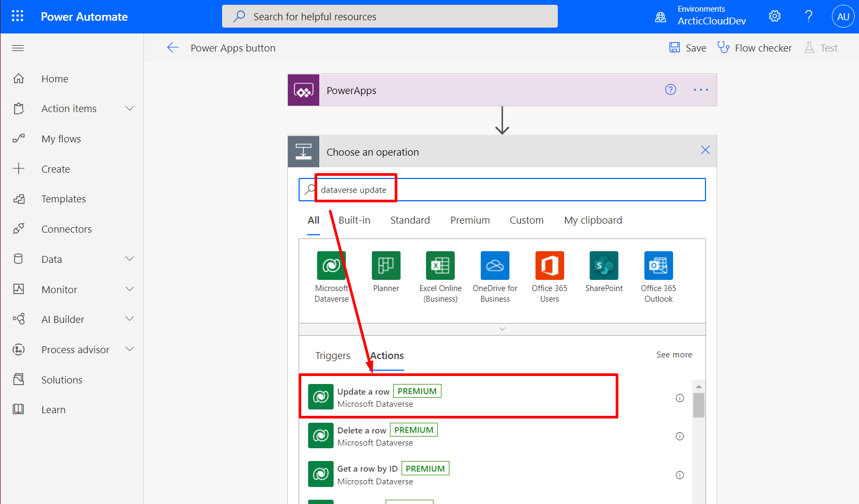Click the Home icon in sidebar

coord(19,79)
